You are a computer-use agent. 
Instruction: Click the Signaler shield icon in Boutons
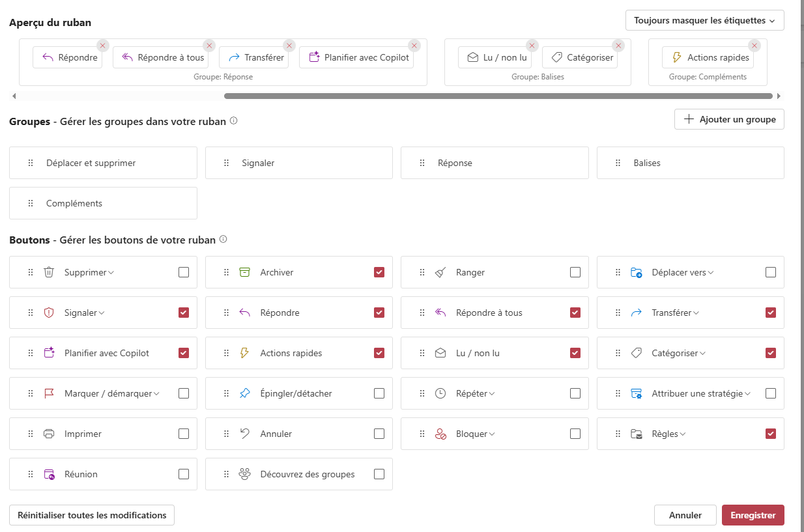click(x=49, y=313)
